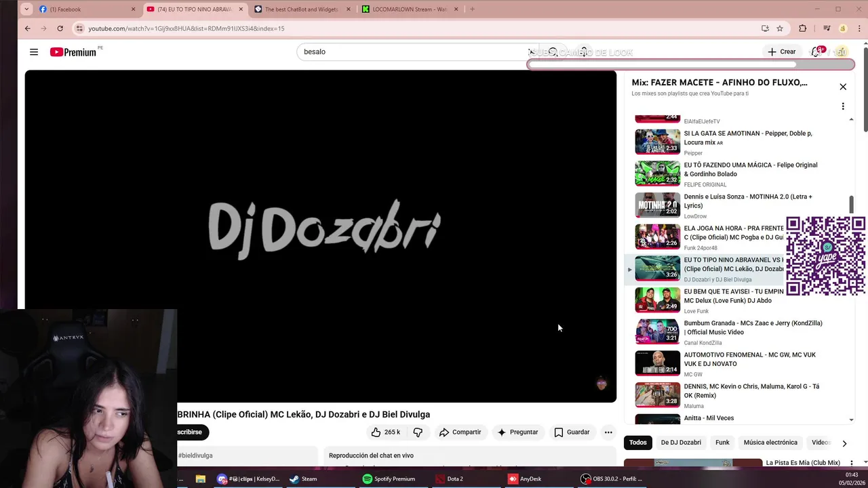Screen dimensions: 868x488
Task: Switch to the Facebook tab
Action: click(x=87, y=9)
